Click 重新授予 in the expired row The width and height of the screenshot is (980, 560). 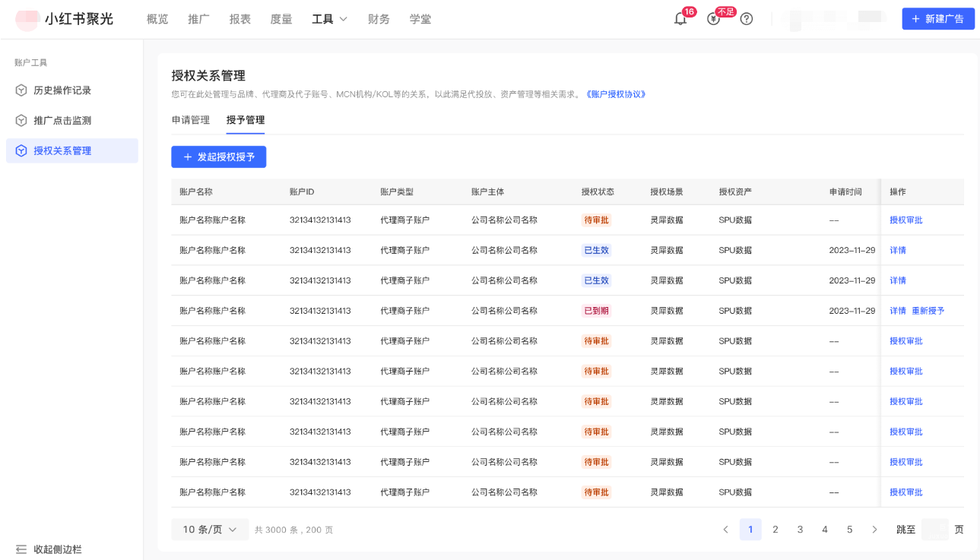coord(928,311)
